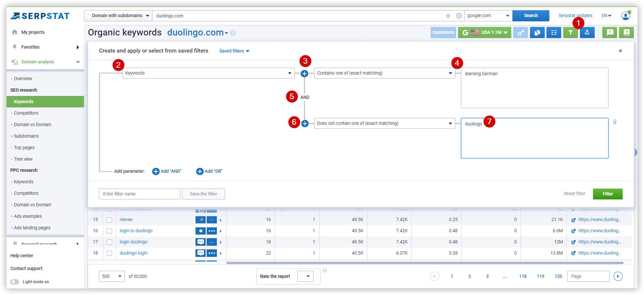Open more options for duolingo login row
Screen dimensions: 644x295
[x=212, y=253]
